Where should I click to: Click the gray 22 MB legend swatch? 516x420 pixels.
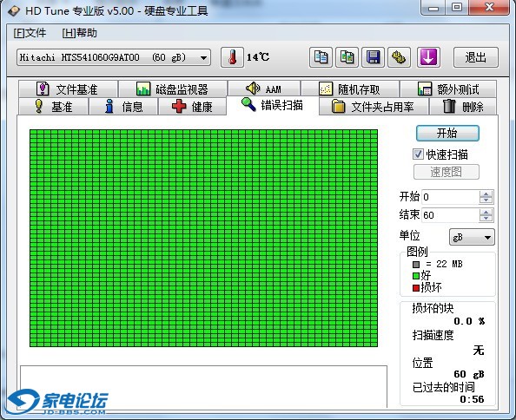[416, 264]
